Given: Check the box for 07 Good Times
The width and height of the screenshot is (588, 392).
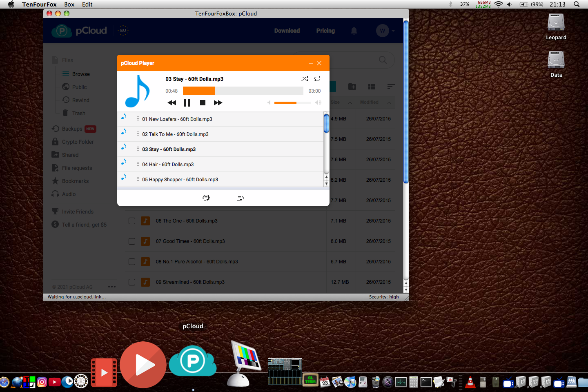Looking at the screenshot, I should pyautogui.click(x=132, y=241).
